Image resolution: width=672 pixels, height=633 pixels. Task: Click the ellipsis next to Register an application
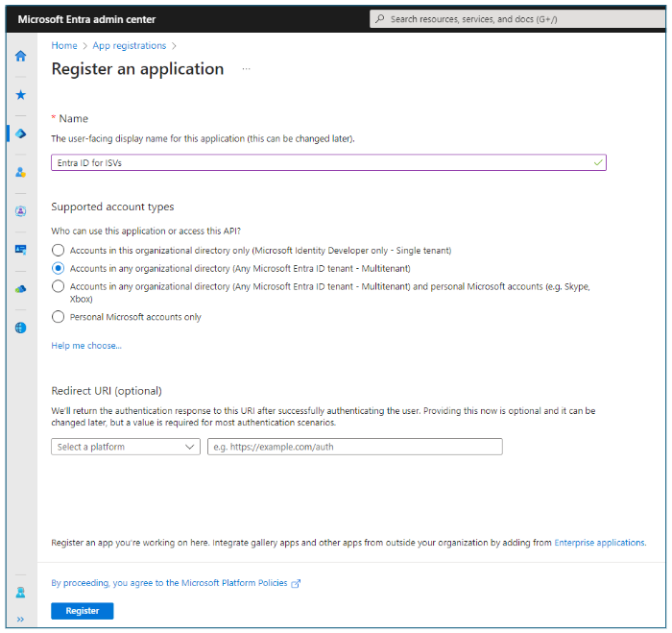point(246,69)
